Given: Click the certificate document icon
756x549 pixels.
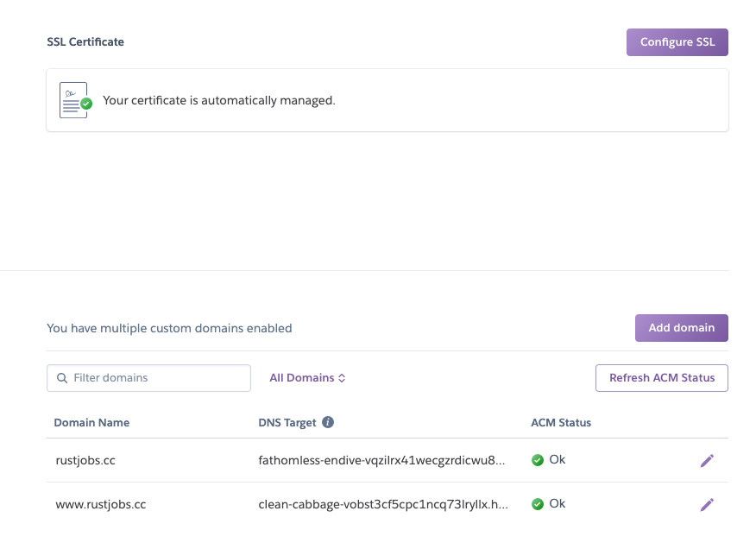Looking at the screenshot, I should tap(72, 98).
